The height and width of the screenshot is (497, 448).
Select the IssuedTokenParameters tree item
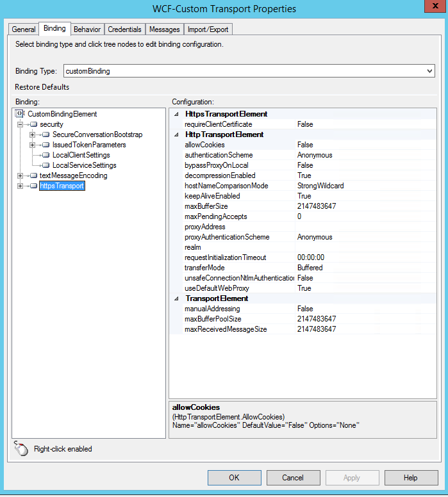[89, 145]
